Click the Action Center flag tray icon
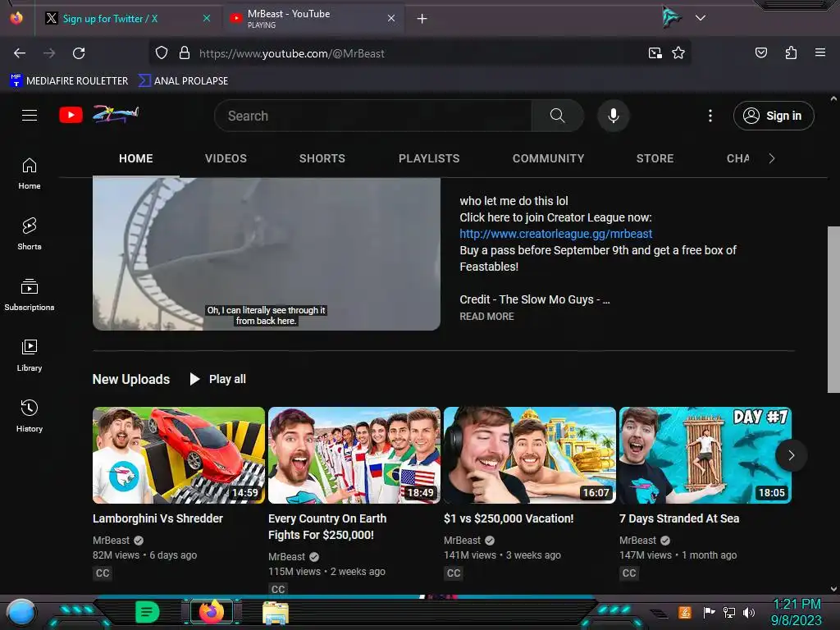840x630 pixels. pyautogui.click(x=709, y=612)
